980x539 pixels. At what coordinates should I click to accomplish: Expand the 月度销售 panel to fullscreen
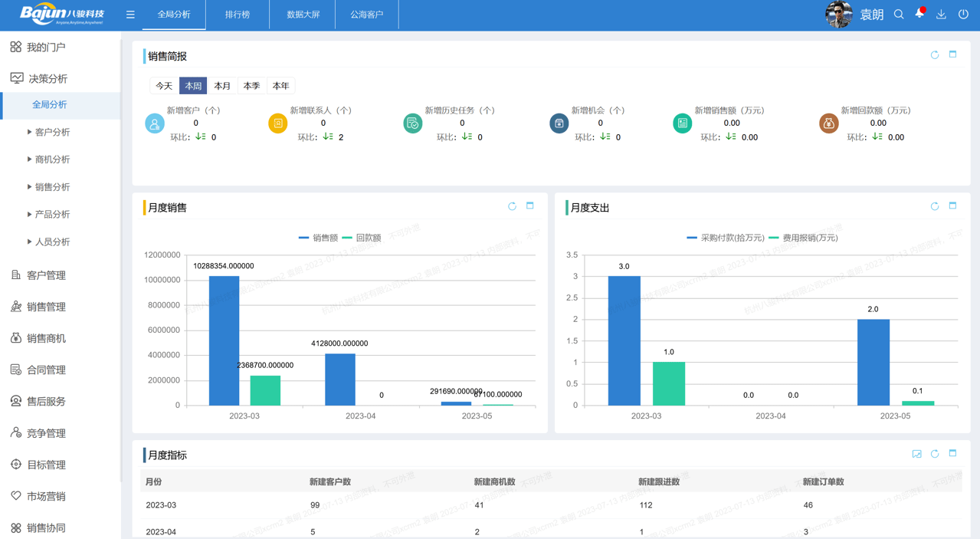coord(529,205)
